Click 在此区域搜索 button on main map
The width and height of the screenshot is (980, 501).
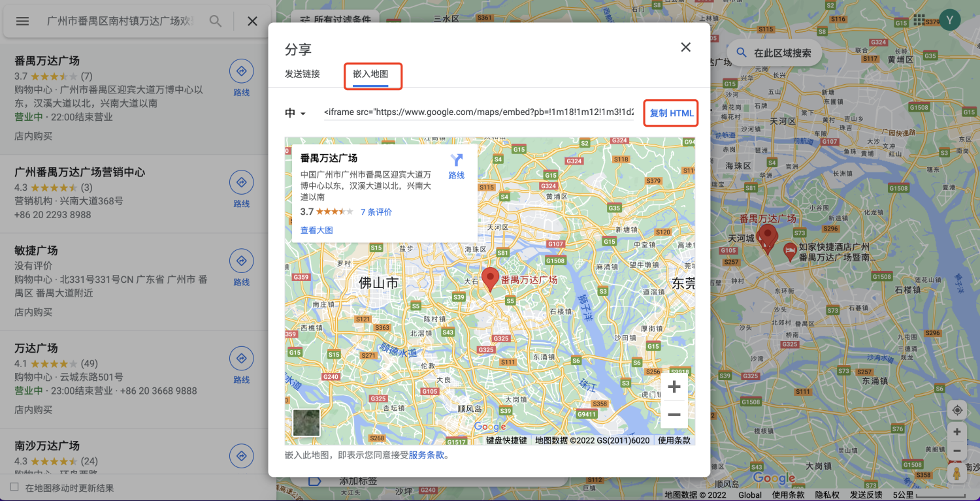click(775, 53)
